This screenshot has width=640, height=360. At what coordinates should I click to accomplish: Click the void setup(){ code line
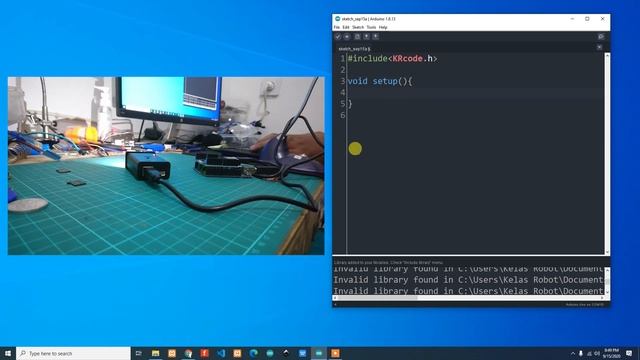tap(380, 81)
